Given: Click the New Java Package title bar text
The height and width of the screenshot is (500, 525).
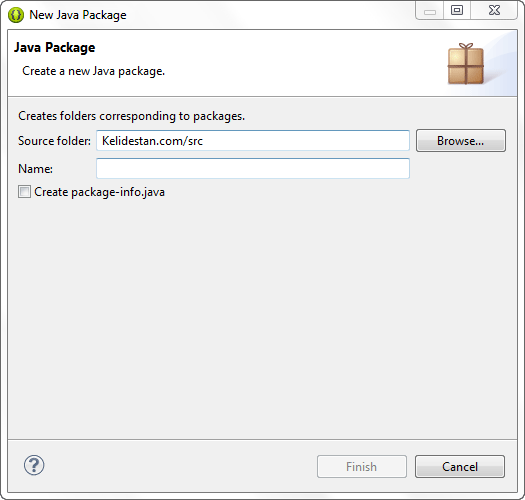Looking at the screenshot, I should pos(78,15).
